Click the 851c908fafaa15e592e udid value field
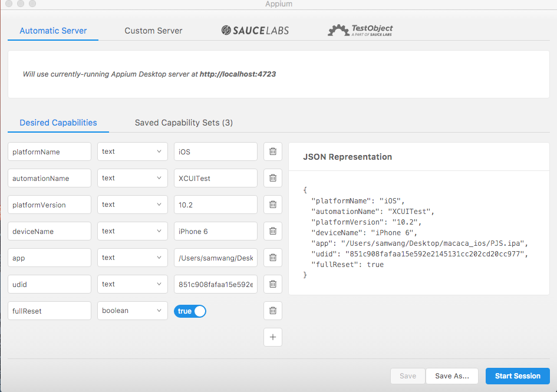This screenshot has width=557, height=392. 216,284
